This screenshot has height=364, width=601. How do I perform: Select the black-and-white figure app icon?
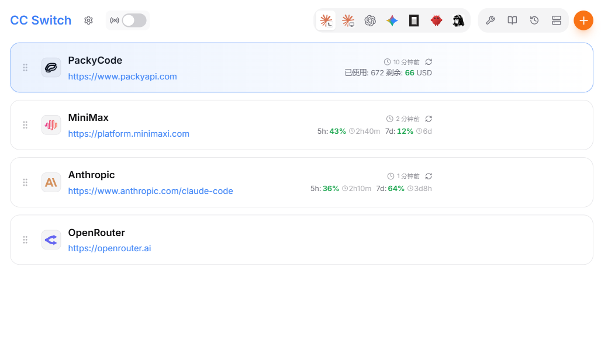(458, 20)
